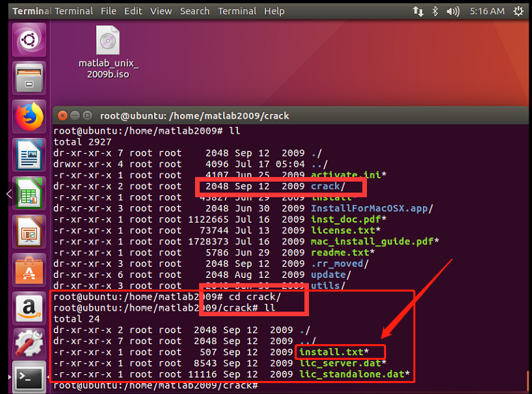Click the InstallForMacOSX.app/ entry
Screen dimensions: 532x394
372,208
